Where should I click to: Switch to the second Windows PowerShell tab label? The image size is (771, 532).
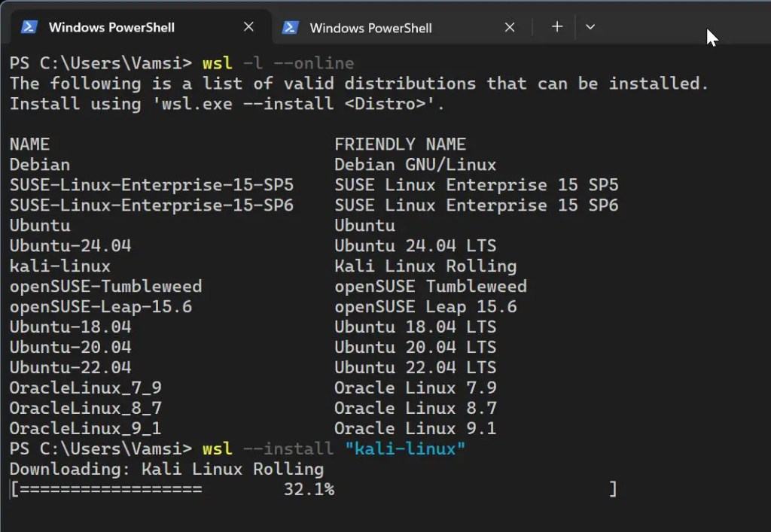coord(370,28)
